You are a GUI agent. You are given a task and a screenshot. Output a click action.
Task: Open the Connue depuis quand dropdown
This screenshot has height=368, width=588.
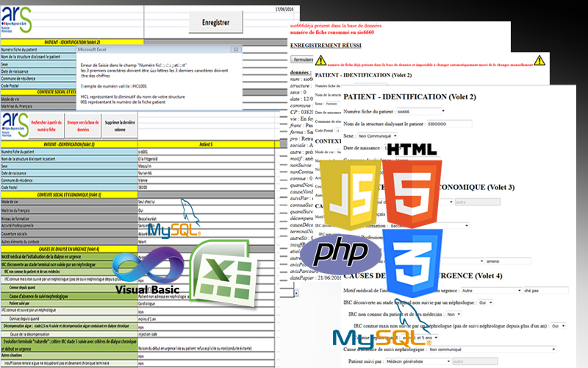click(x=418, y=338)
